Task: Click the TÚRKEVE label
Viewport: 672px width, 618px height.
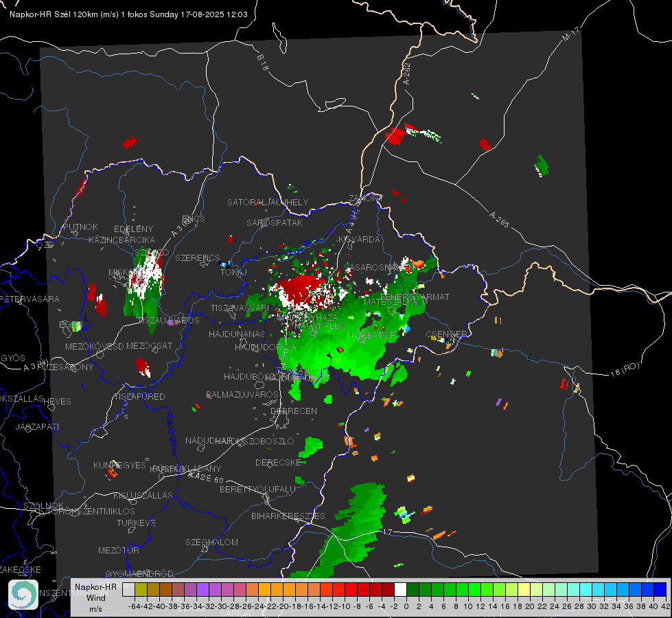Action: (x=136, y=523)
